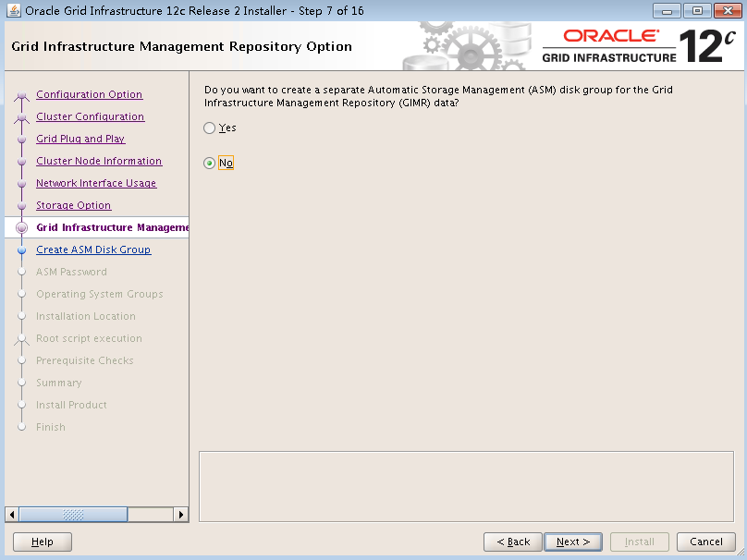Minimize the installer window
This screenshot has width=747, height=560.
[x=667, y=10]
